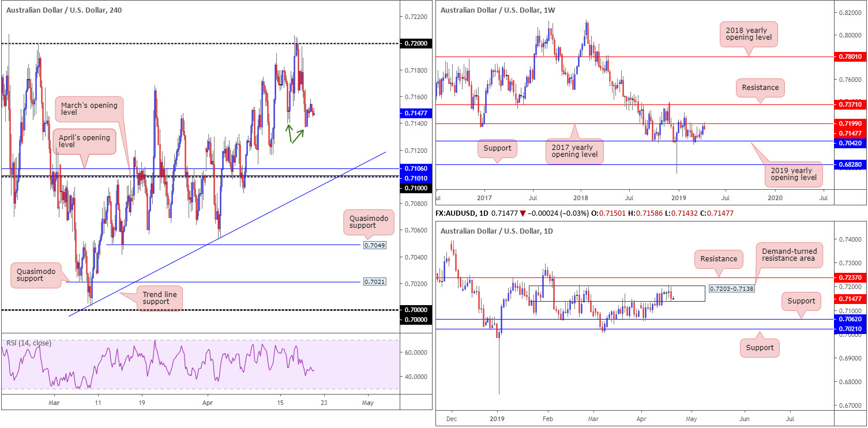Click the 'Resistance' callout on the weekly chart
The width and height of the screenshot is (868, 428).
coord(760,88)
